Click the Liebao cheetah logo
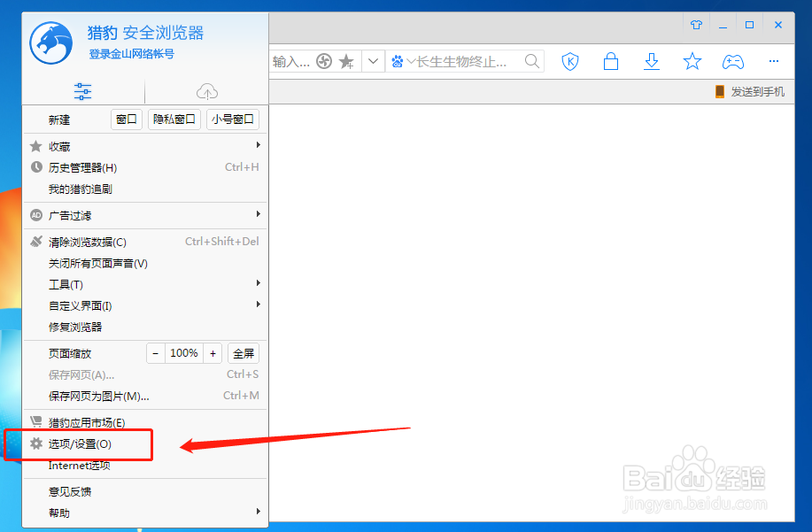 (x=50, y=43)
